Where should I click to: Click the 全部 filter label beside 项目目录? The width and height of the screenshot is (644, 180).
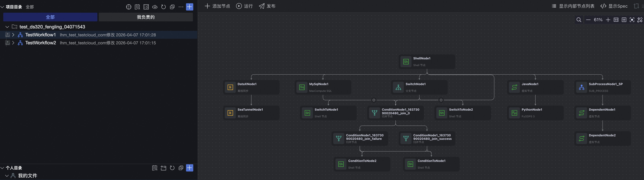30,7
